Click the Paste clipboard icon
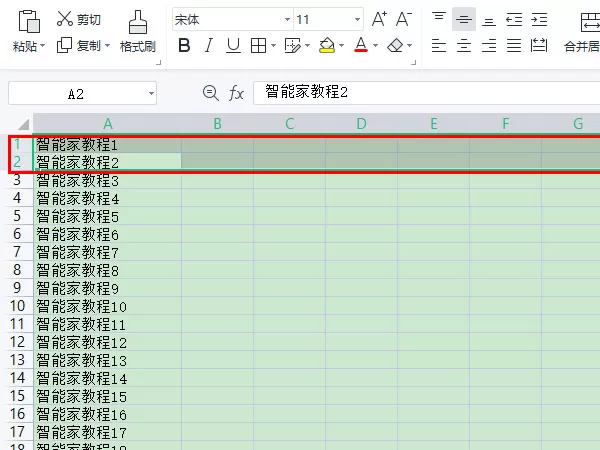This screenshot has width=600, height=450. click(x=29, y=21)
